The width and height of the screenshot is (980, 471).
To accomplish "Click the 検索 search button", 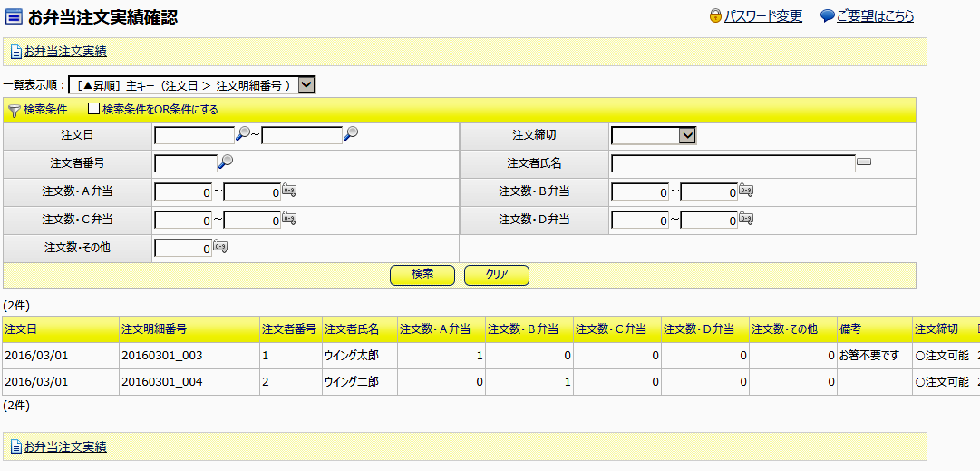I will pyautogui.click(x=422, y=274).
